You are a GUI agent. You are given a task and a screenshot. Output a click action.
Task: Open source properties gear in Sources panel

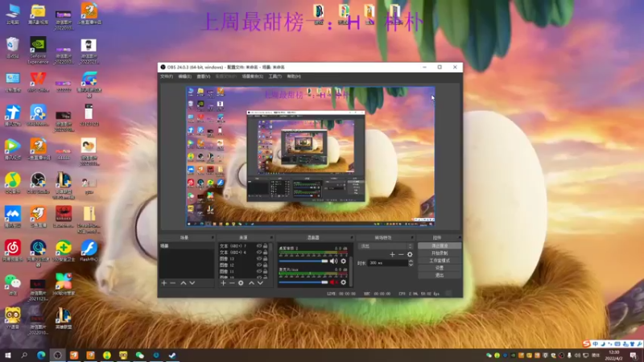(241, 283)
